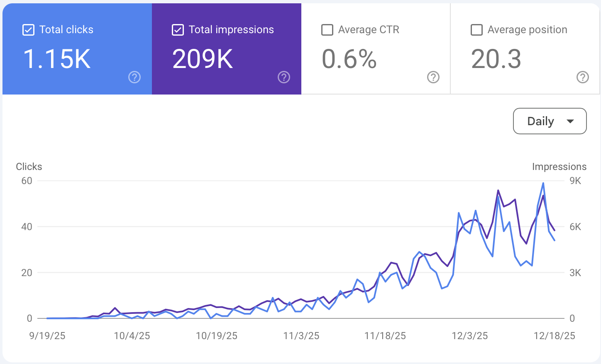Click the checkmark inside the Total impressions box
The height and width of the screenshot is (364, 601).
[178, 30]
